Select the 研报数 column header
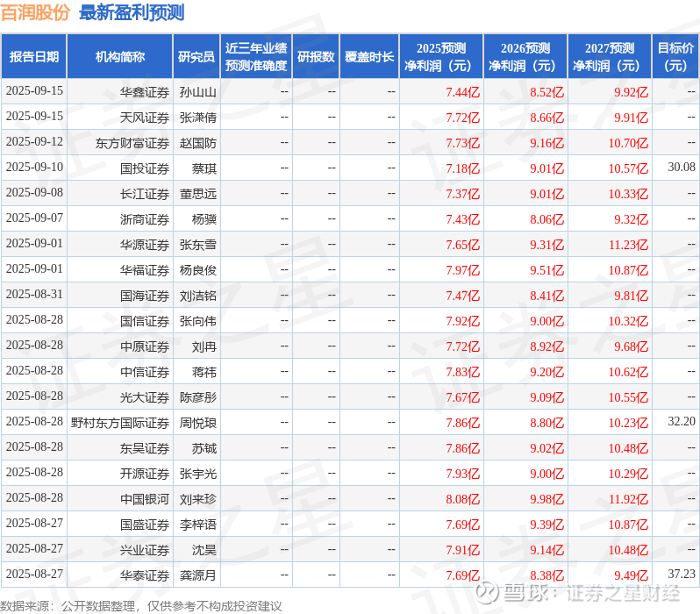This screenshot has height=614, width=700. click(x=316, y=56)
